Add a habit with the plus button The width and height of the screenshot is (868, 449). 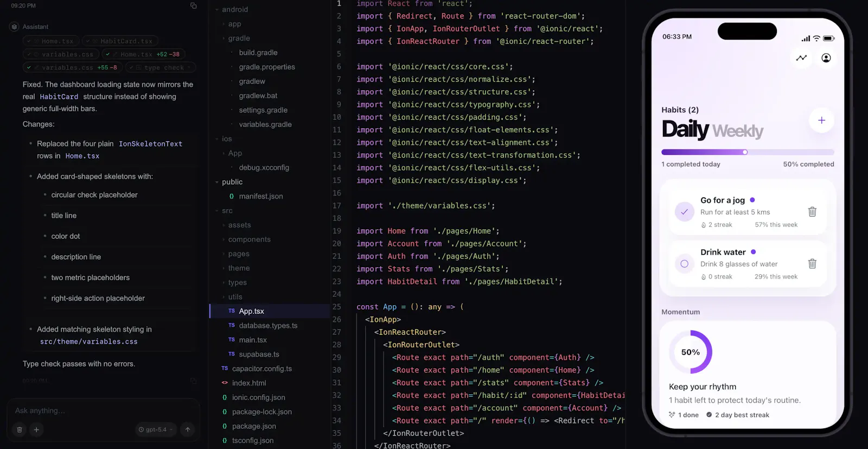821,120
